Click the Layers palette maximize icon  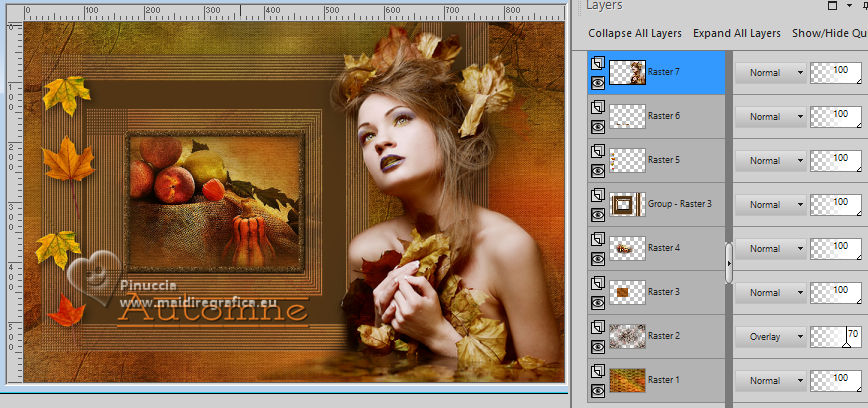(832, 6)
